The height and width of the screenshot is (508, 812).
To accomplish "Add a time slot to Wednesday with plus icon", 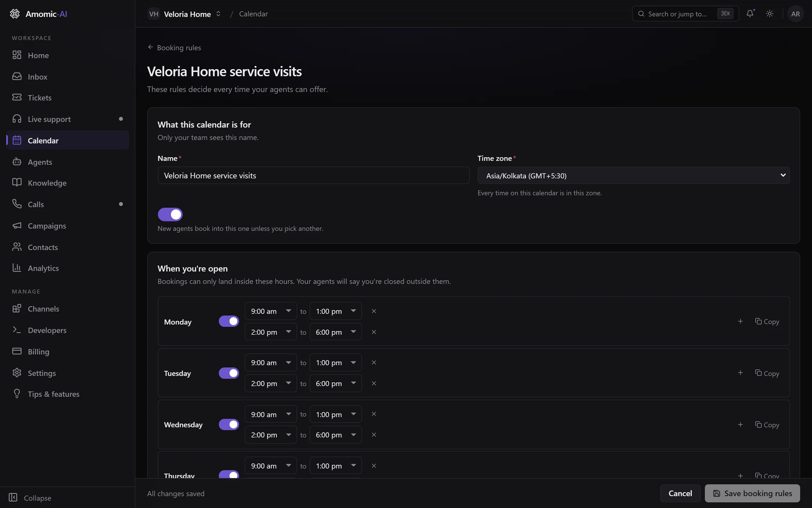I will click(740, 424).
